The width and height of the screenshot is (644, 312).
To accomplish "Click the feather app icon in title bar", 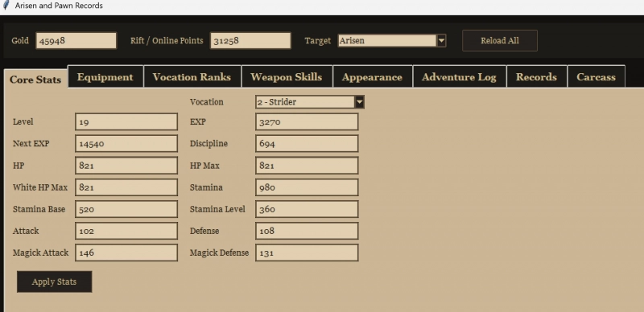I will coord(6,6).
